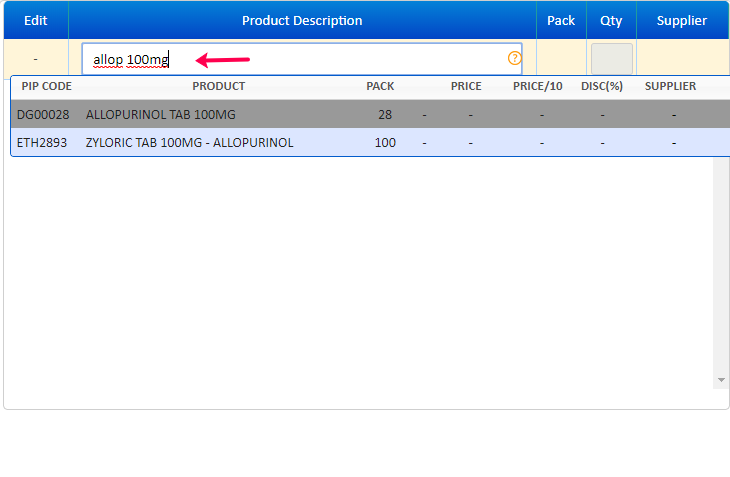Click the Supplier header in blue bar
The image size is (730, 477).
[x=682, y=20]
